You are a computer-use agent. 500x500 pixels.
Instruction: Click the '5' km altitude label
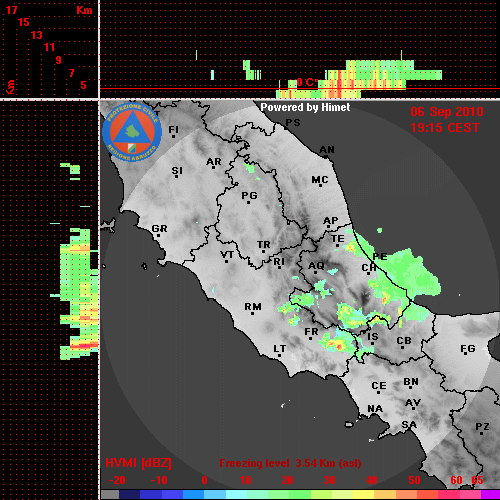coord(84,85)
